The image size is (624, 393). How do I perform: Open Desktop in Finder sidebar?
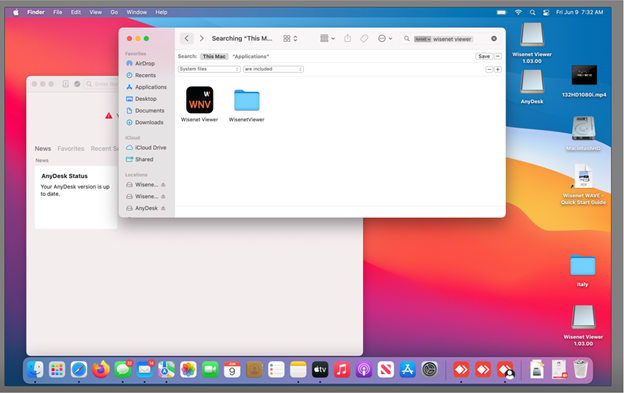pyautogui.click(x=146, y=99)
